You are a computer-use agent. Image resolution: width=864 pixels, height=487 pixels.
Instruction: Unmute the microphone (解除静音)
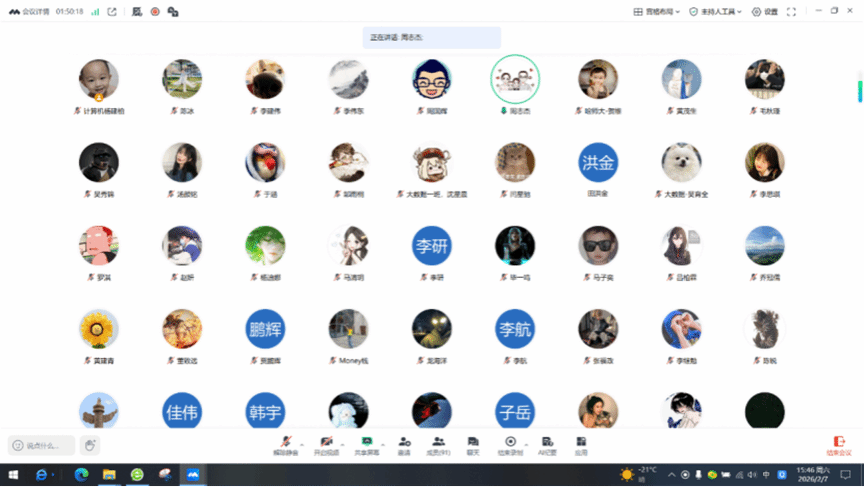(x=286, y=444)
